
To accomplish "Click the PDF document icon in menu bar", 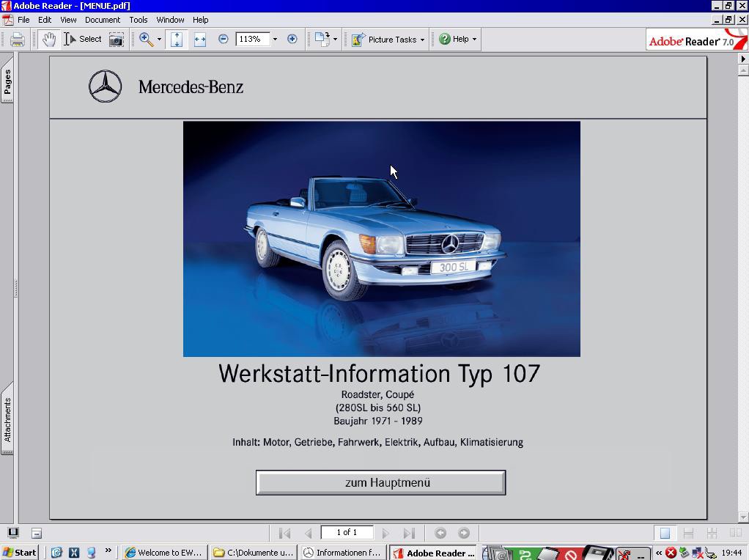I will coord(8,20).
